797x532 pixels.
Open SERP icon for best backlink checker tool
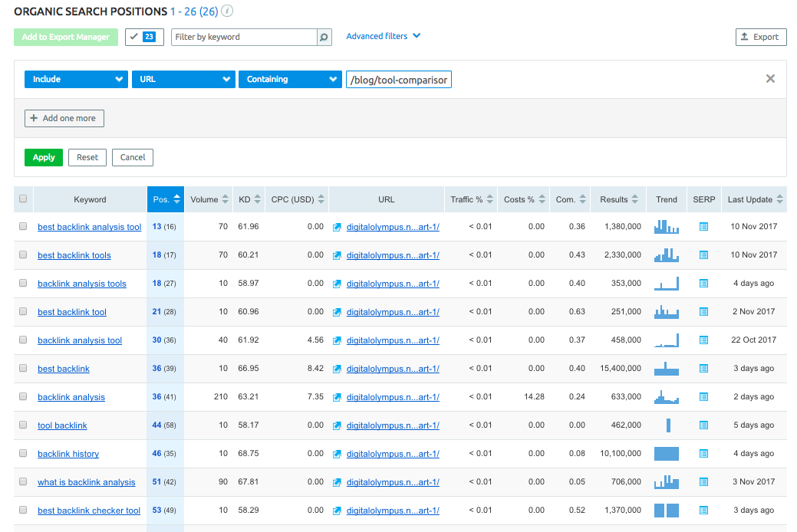(x=703, y=511)
